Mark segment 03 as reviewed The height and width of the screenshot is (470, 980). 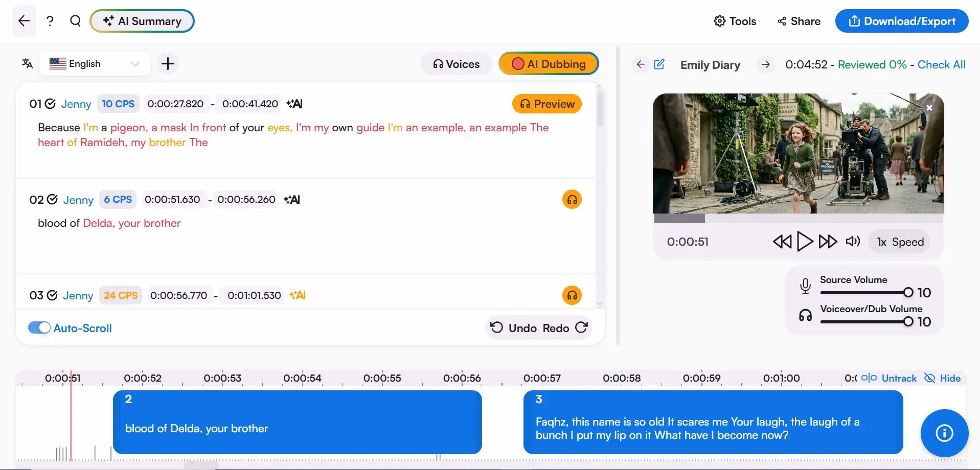52,295
